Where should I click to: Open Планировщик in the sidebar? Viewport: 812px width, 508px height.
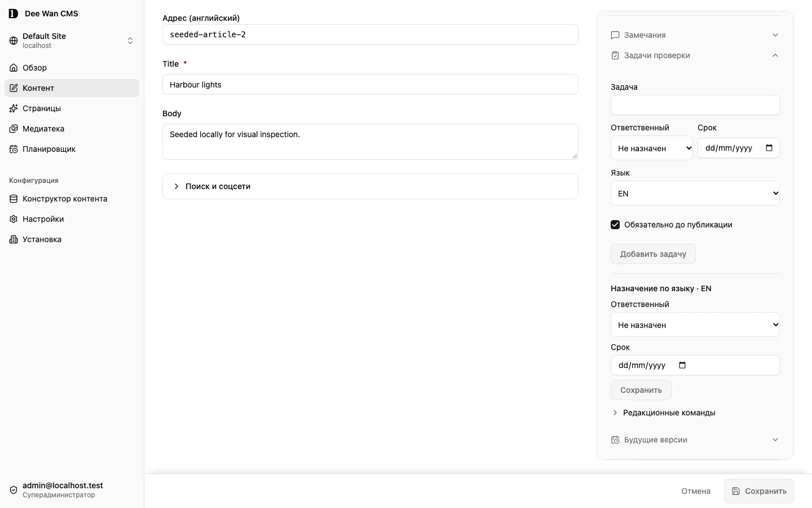(x=72, y=149)
